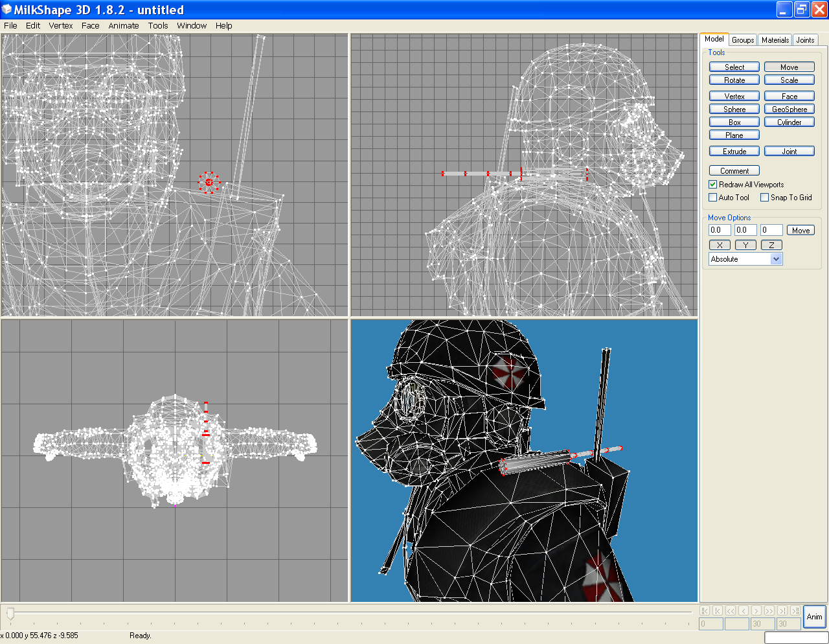Click the play backward button
Screen dimensions: 829x644
coord(731,610)
